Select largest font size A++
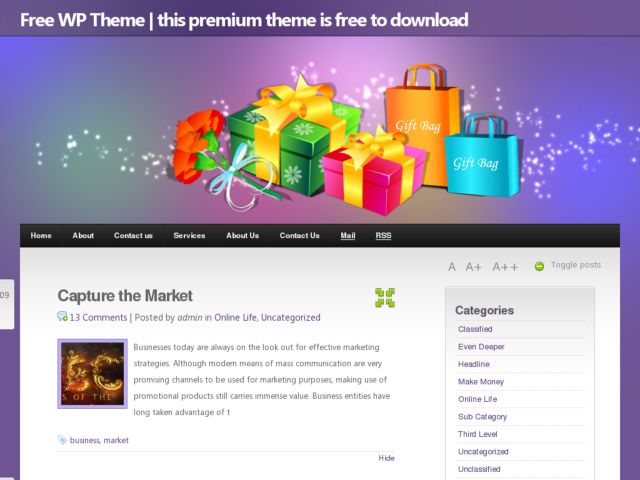This screenshot has height=480, width=640. (x=505, y=267)
